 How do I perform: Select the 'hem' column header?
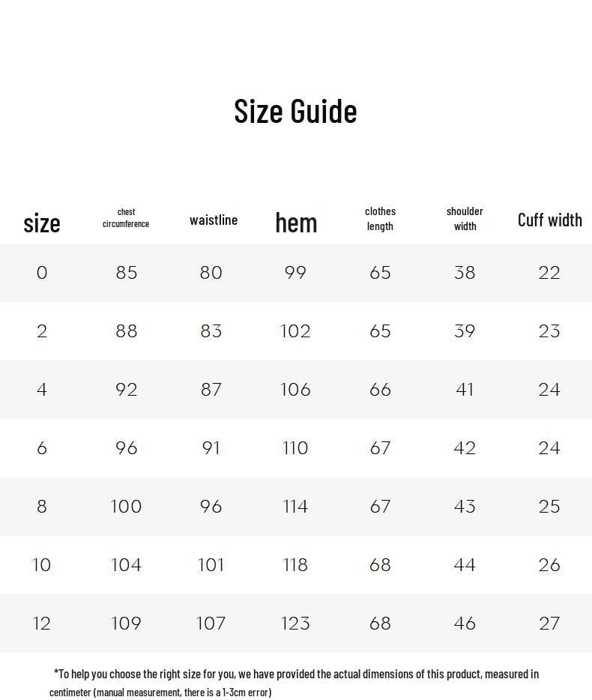[x=296, y=222]
